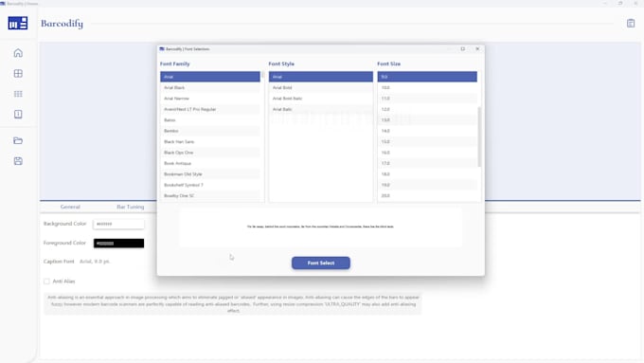This screenshot has height=363, width=644.
Task: Click the font preview sample text
Action: pos(320,227)
